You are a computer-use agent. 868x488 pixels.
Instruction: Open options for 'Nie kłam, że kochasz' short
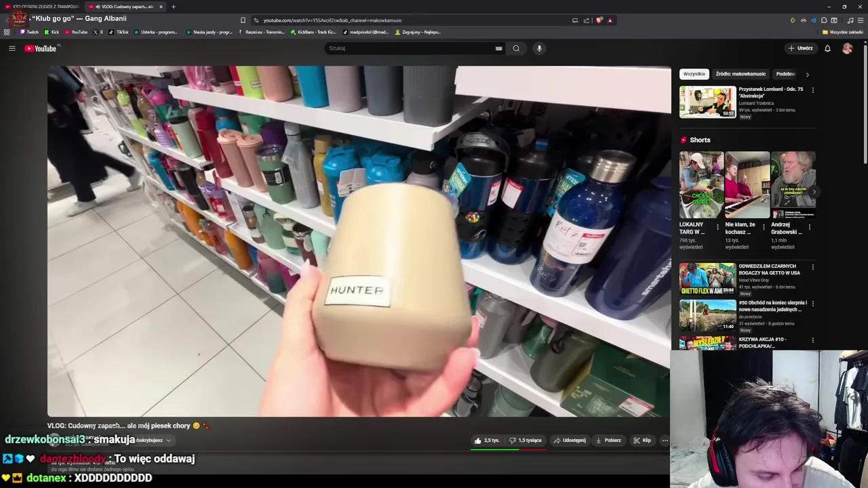click(x=764, y=228)
